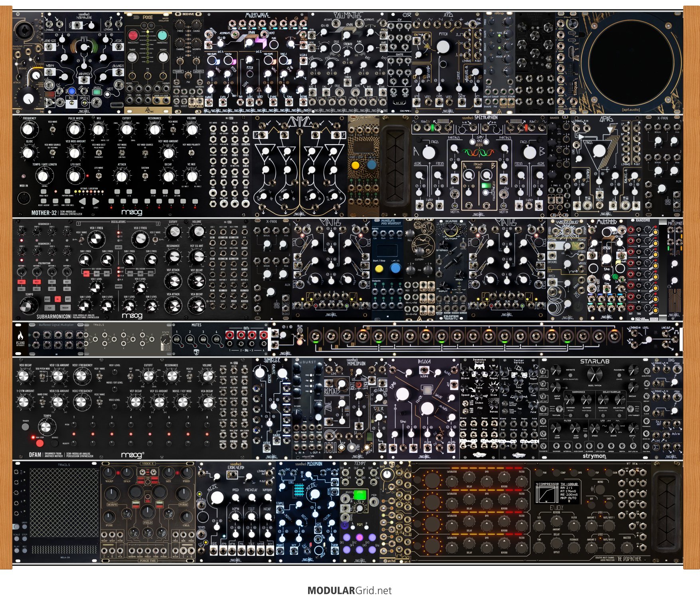Click the LFO Rate knob on Mother-32

[75, 175]
